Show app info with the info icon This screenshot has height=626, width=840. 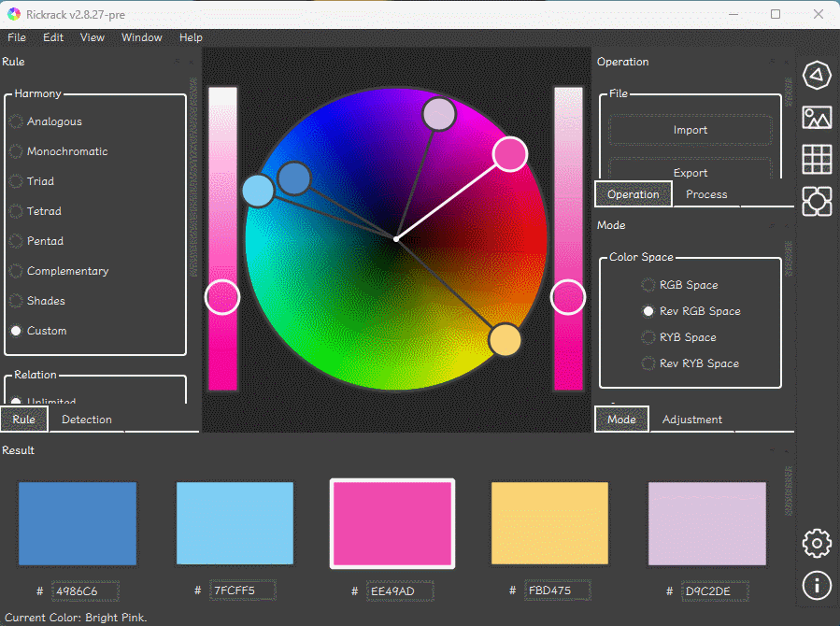click(817, 585)
